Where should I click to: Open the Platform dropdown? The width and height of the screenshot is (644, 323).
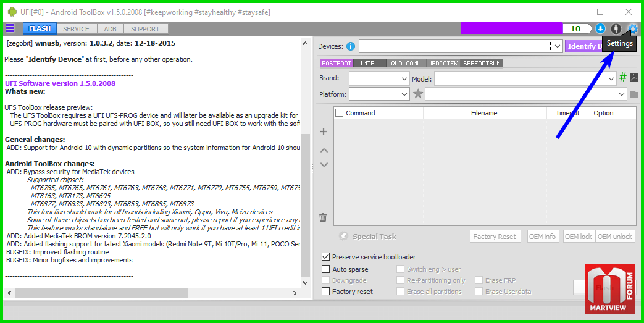(379, 94)
